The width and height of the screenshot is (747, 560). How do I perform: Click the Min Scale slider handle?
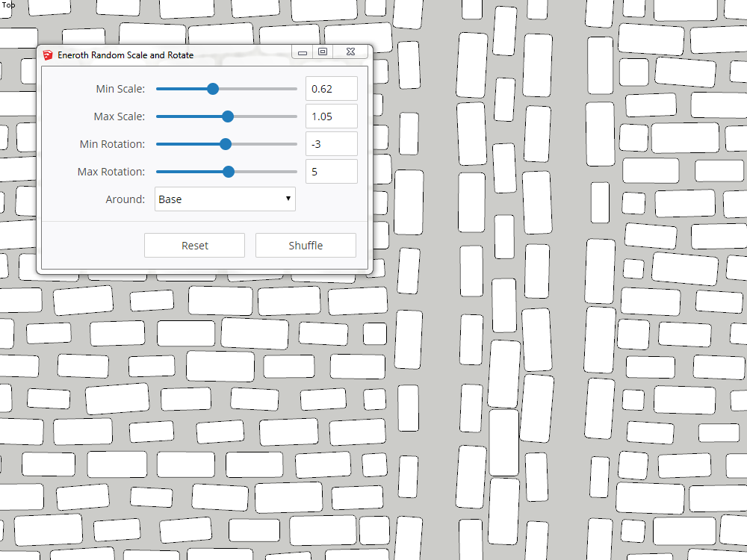[x=214, y=89]
